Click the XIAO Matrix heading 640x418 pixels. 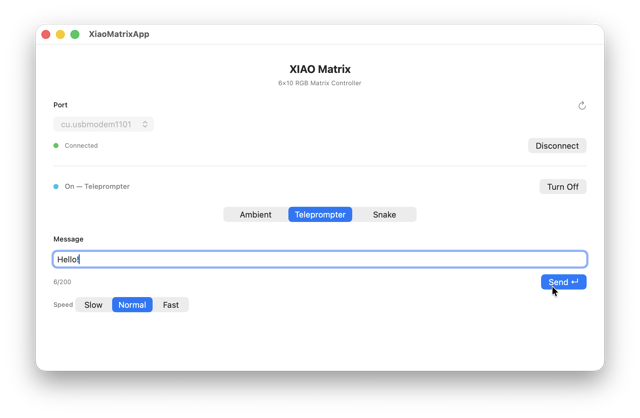[x=320, y=69]
